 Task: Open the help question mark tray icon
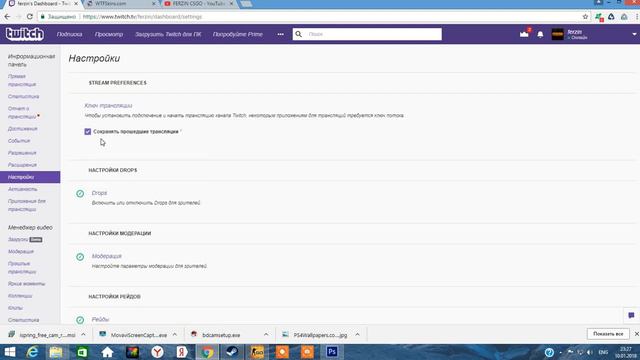(x=549, y=352)
